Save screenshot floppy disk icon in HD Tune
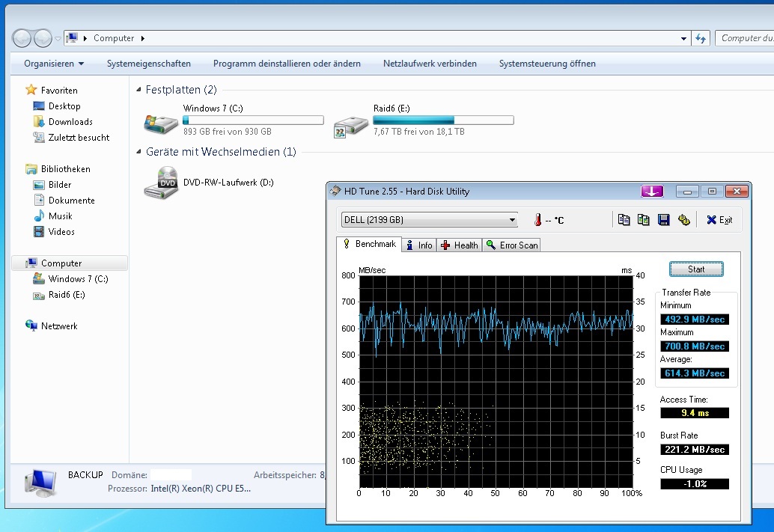The image size is (774, 532). pyautogui.click(x=663, y=220)
